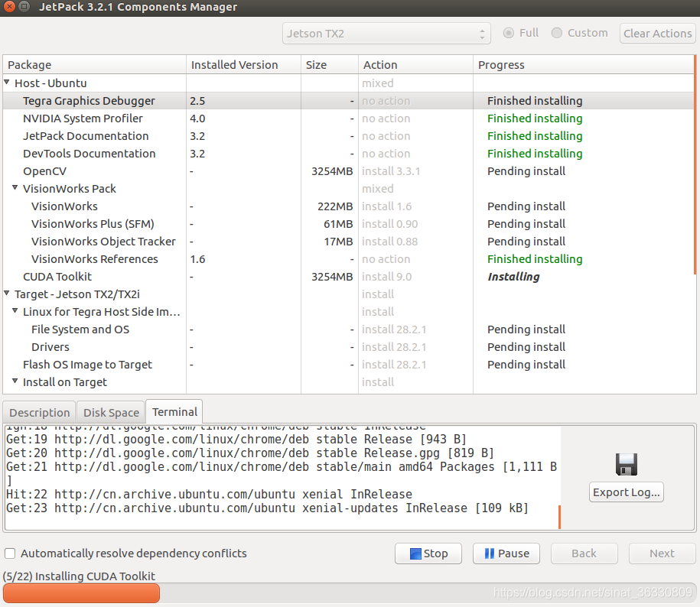Click the orange installation progress bar
Image resolution: width=700 pixels, height=607 pixels.
tap(81, 593)
